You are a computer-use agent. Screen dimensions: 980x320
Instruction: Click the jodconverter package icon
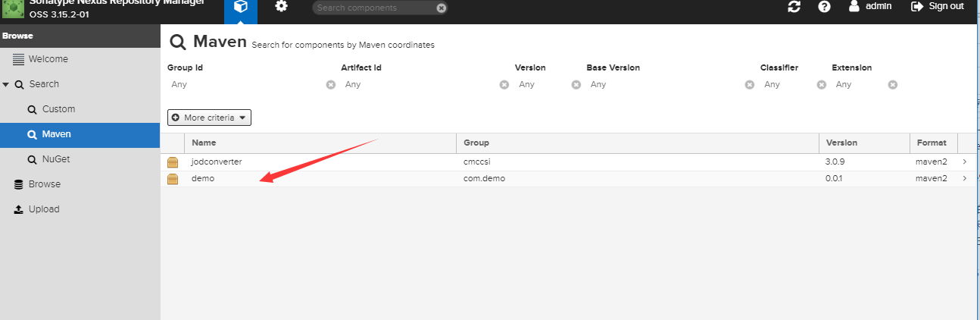(x=173, y=162)
